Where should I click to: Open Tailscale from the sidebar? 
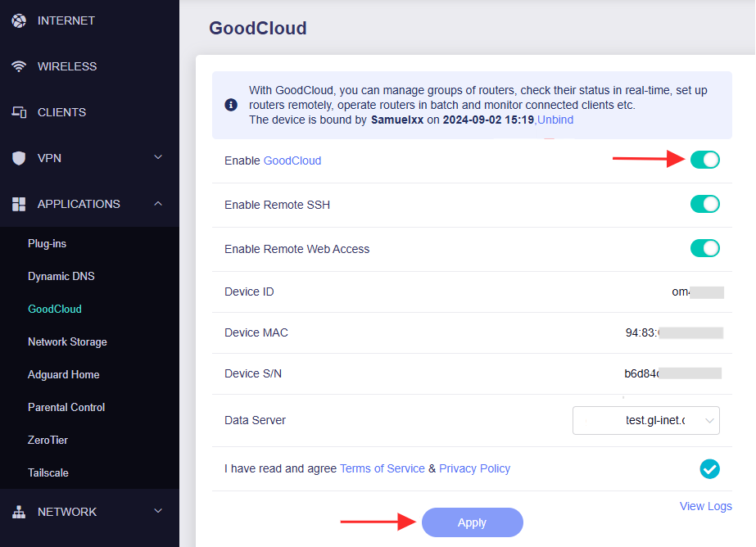point(48,472)
